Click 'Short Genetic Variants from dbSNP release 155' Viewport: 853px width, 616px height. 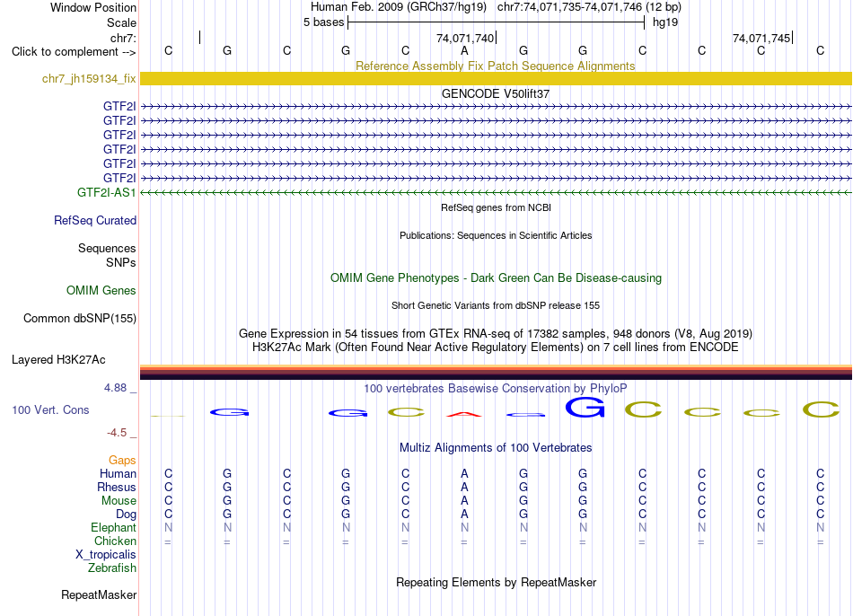coord(496,305)
